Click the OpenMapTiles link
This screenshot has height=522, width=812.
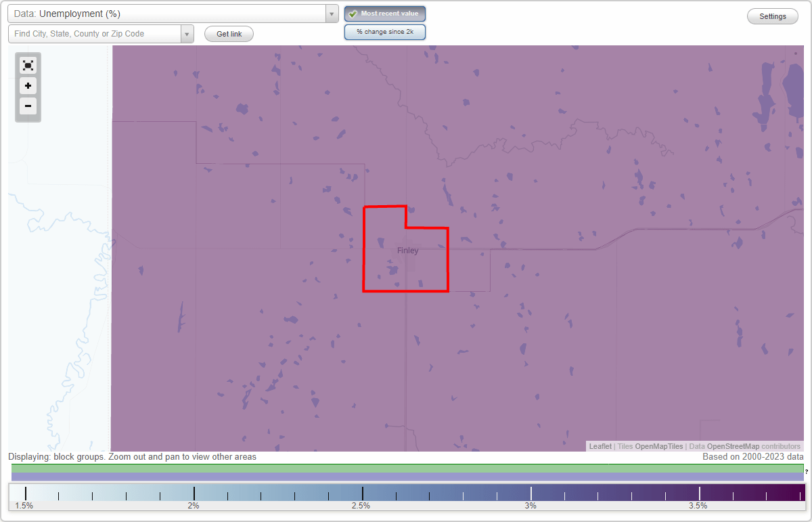[x=658, y=446]
